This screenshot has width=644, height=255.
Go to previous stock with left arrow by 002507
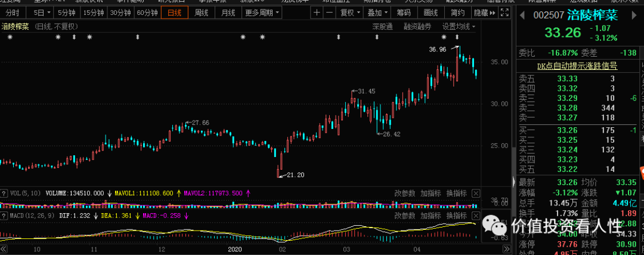[522, 16]
